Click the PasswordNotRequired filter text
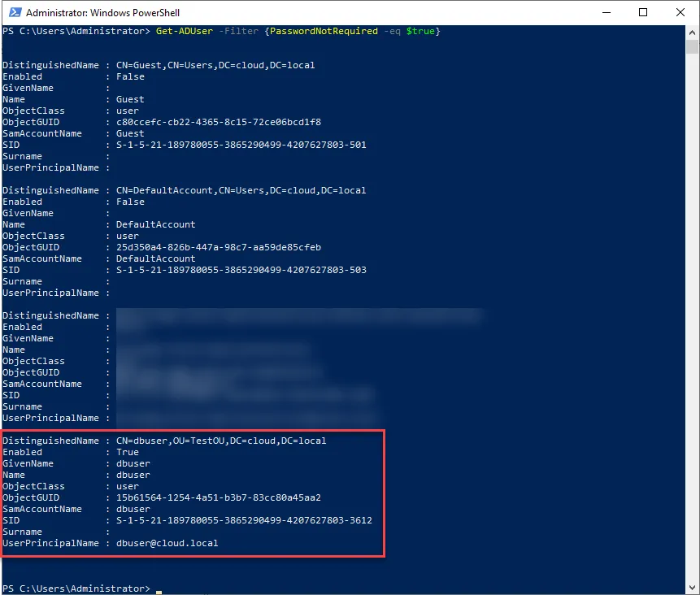 tap(324, 31)
